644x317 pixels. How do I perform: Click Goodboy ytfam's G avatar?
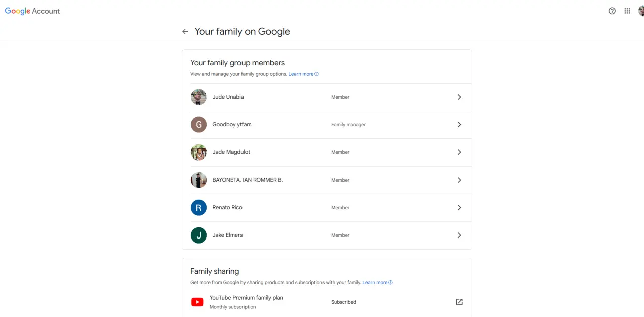(x=199, y=125)
